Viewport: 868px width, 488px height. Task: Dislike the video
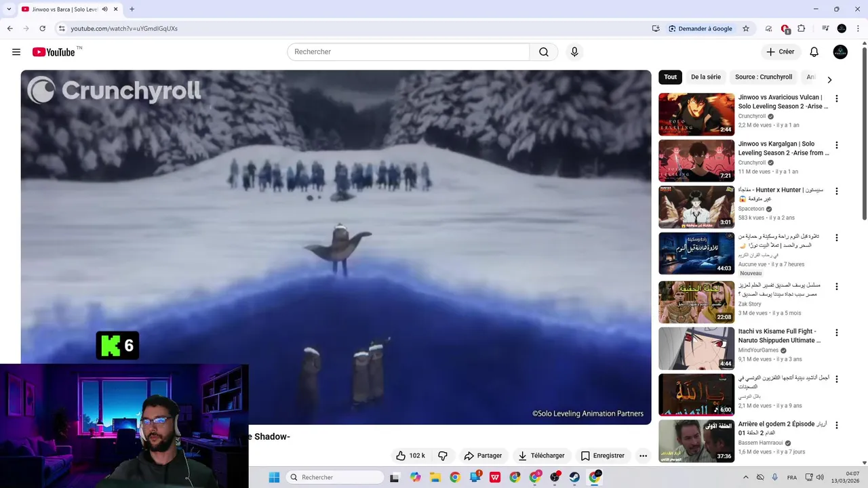[443, 455]
